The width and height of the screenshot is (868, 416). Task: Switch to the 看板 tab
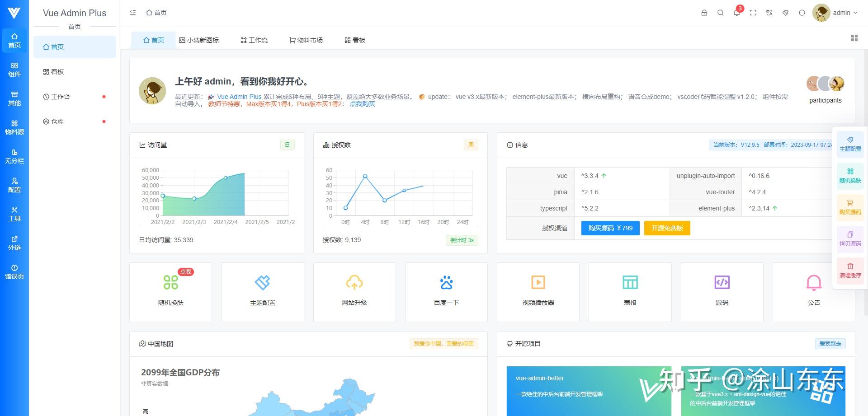point(355,40)
